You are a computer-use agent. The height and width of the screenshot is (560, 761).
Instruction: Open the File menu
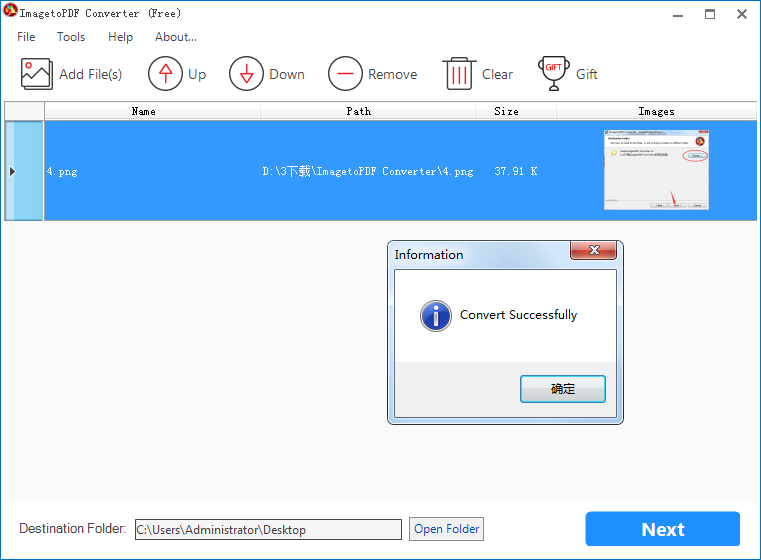click(26, 37)
